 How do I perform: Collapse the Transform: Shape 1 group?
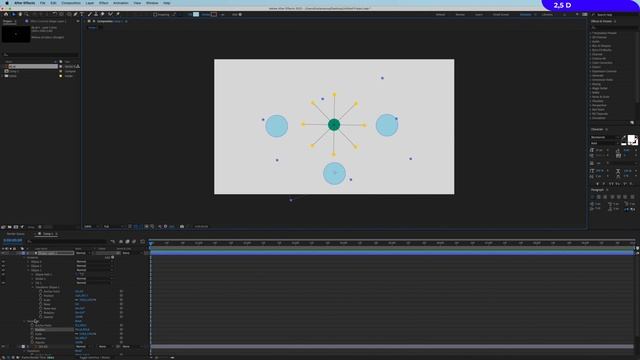click(x=33, y=287)
